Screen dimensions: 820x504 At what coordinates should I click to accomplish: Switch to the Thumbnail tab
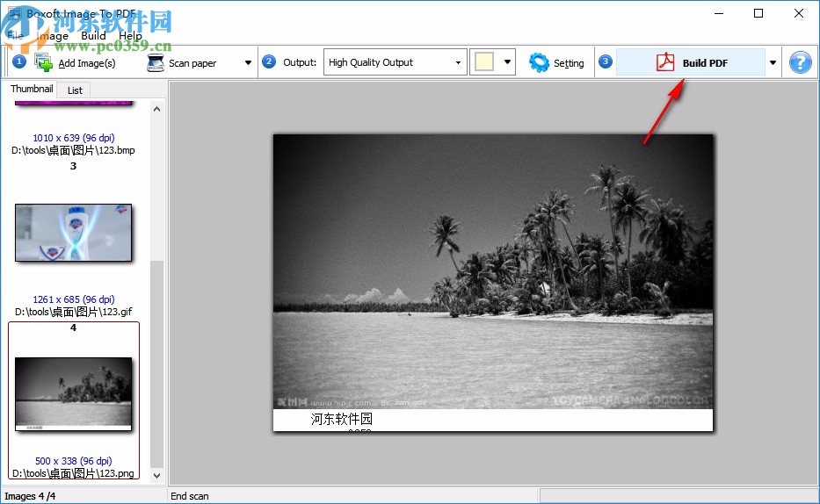click(x=32, y=89)
